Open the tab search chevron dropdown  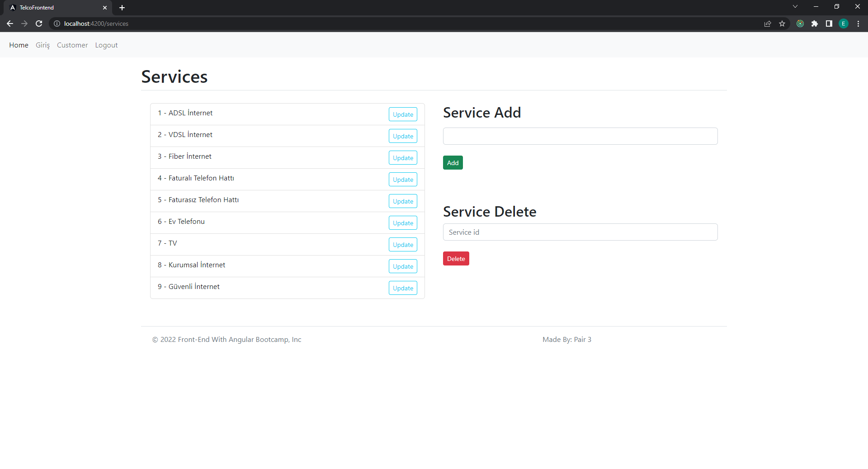click(795, 6)
